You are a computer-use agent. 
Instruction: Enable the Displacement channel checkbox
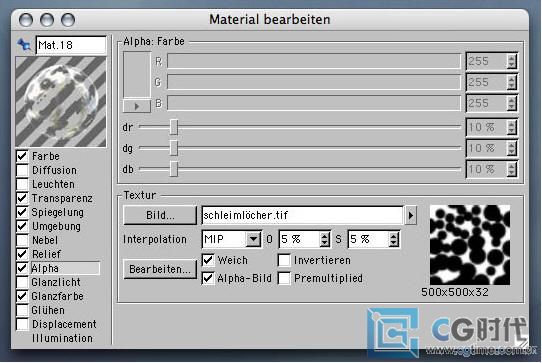22,324
